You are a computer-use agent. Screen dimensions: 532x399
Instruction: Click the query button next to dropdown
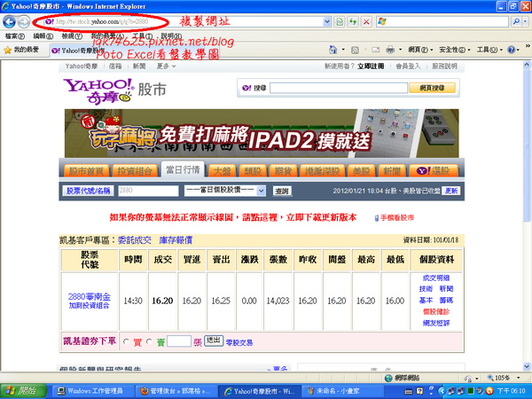point(282,191)
